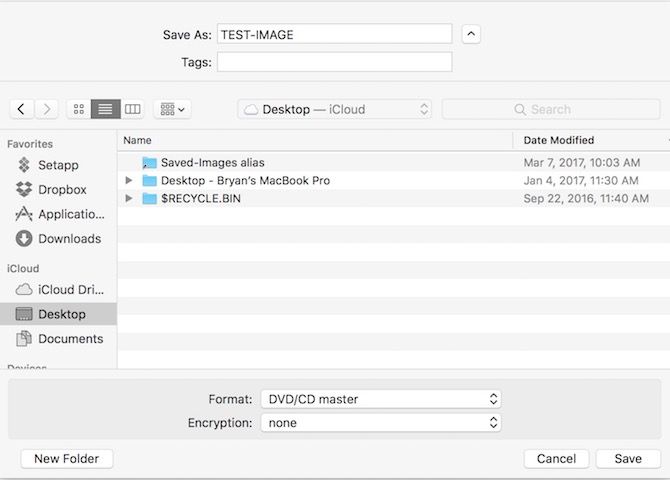
Task: Open Setapp in Favorites sidebar
Action: coord(58,165)
